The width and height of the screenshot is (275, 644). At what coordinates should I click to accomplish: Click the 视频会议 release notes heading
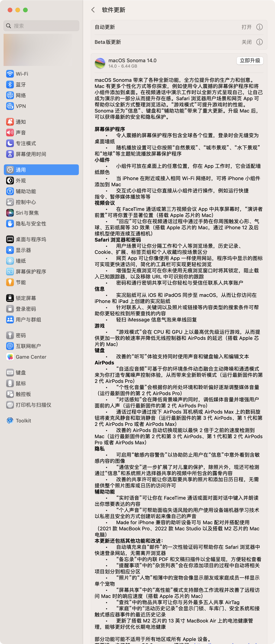(x=105, y=203)
